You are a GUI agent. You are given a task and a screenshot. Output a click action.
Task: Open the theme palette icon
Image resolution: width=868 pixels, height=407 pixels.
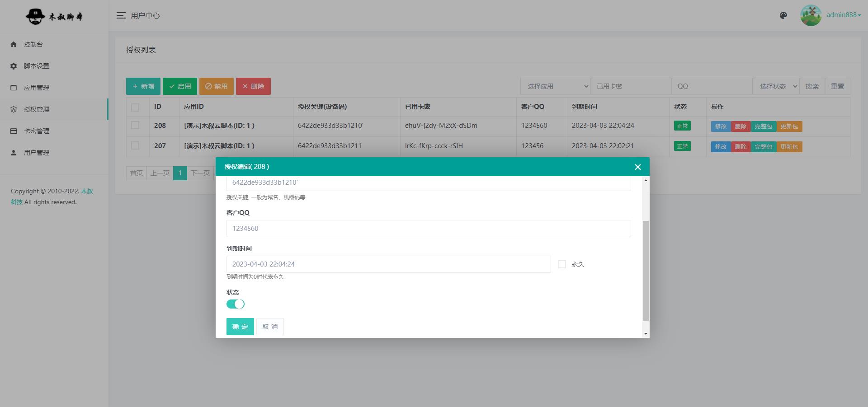[783, 15]
